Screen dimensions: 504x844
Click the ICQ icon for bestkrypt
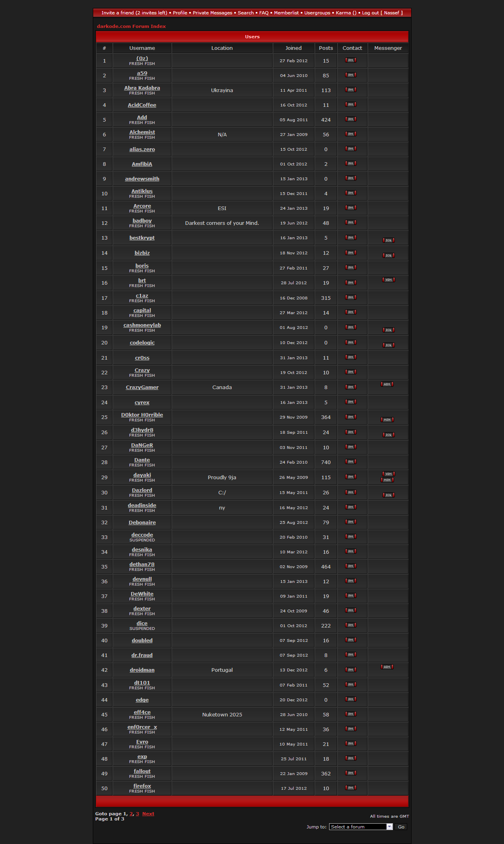coord(388,240)
